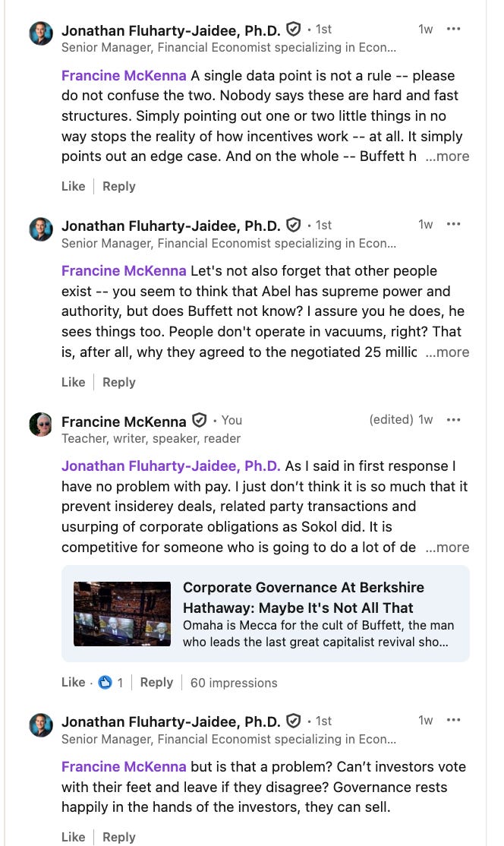Click Francine McKenna mention in last comment
This screenshot has height=846, width=504.
pos(124,767)
